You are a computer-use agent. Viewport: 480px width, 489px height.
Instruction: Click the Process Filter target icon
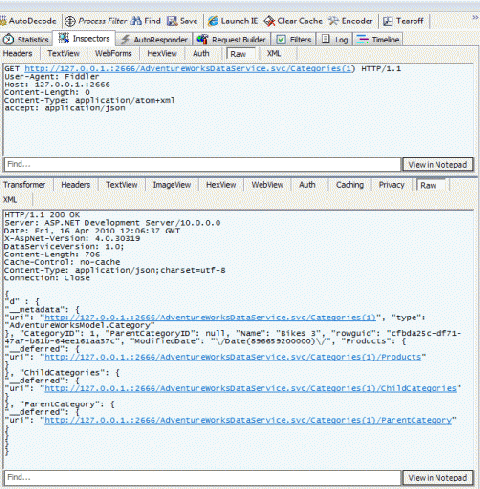tap(70, 21)
